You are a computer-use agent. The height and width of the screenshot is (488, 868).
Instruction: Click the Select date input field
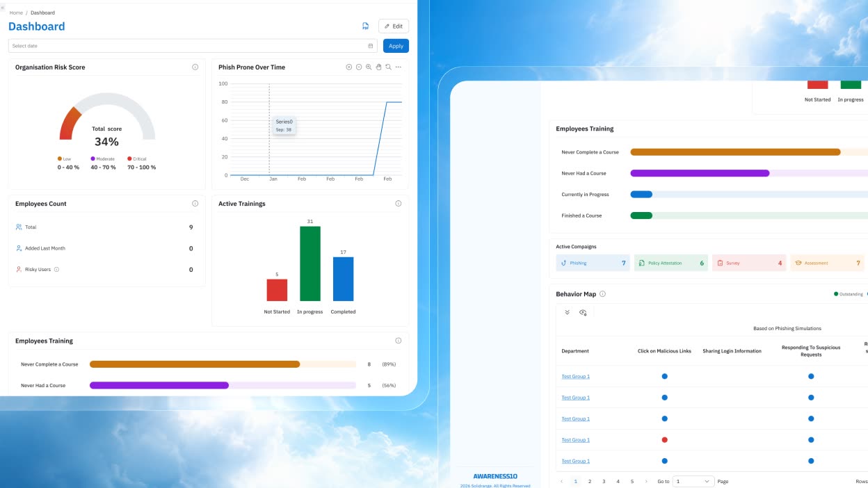click(x=193, y=46)
